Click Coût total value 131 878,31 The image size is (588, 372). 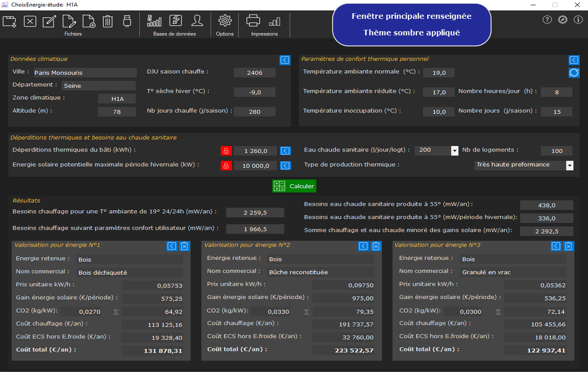(x=153, y=350)
